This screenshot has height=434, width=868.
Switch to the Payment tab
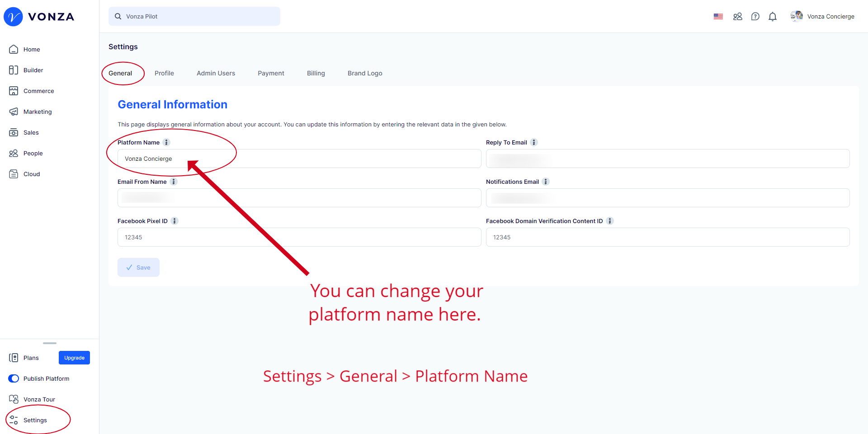click(271, 73)
